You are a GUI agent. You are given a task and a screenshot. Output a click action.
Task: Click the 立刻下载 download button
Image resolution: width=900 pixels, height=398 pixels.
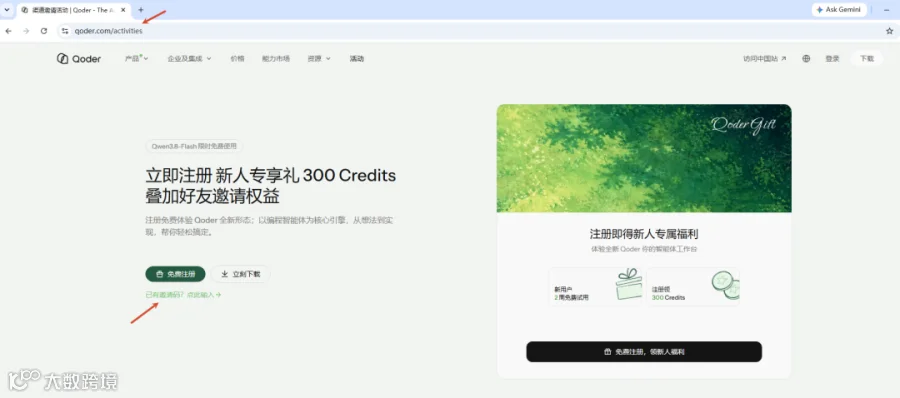click(x=240, y=274)
